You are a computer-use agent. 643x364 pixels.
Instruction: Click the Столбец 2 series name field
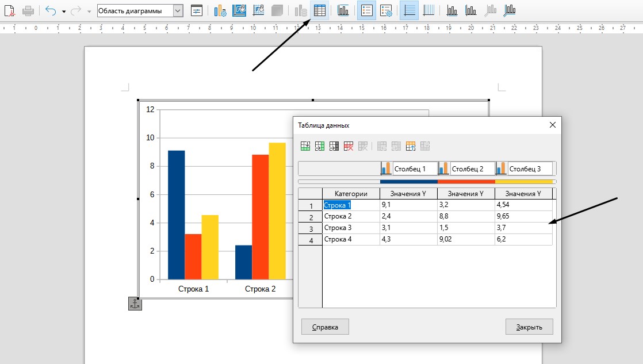coord(472,168)
